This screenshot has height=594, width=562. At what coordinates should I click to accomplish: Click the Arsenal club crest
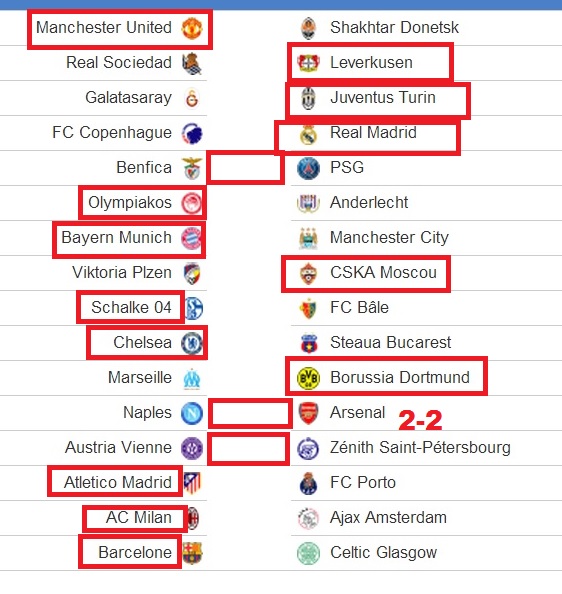[x=308, y=413]
